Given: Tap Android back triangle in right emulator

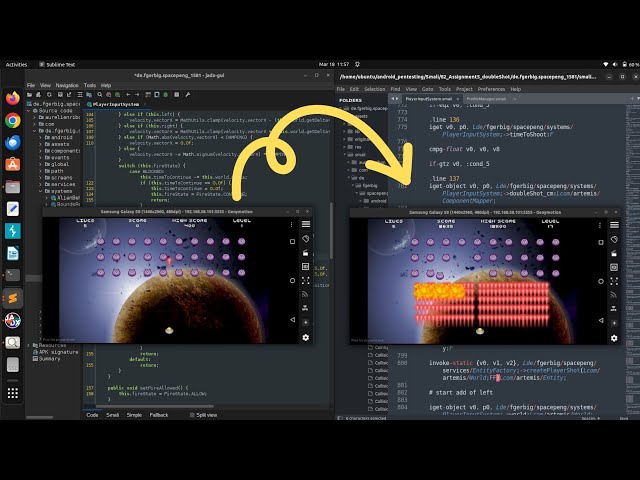Looking at the screenshot, I should [601, 320].
